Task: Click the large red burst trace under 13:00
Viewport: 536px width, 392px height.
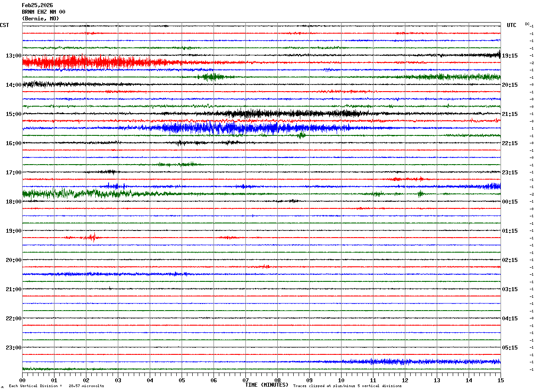Action: (x=261, y=62)
